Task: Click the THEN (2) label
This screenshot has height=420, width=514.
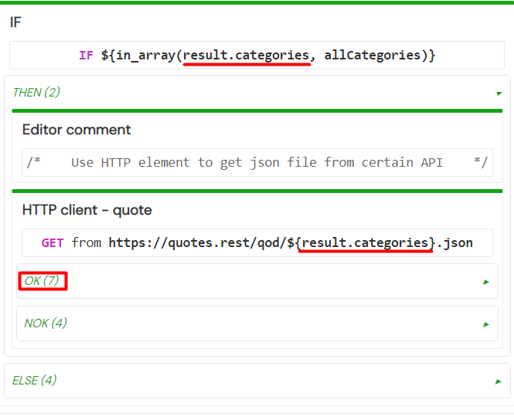Action: click(x=36, y=93)
